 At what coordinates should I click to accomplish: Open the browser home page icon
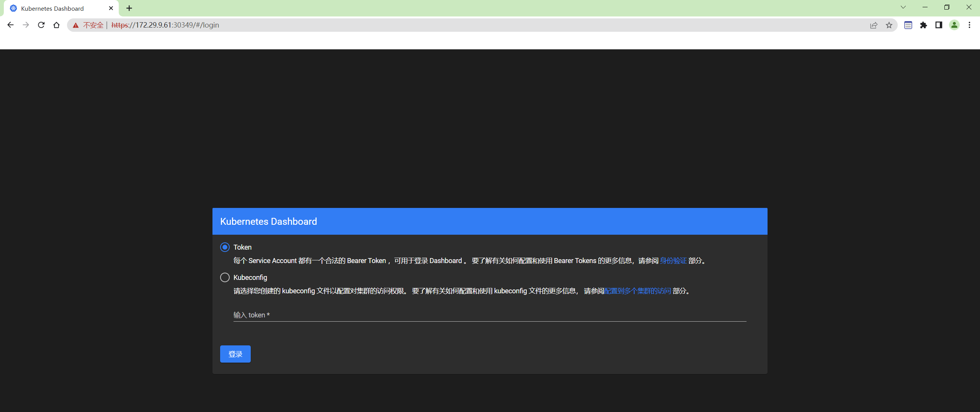[x=56, y=25]
